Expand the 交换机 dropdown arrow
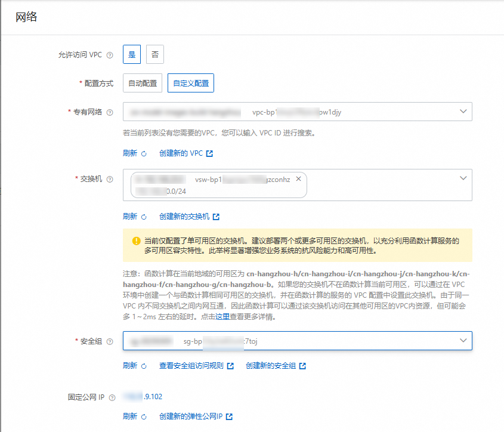Image resolution: width=504 pixels, height=432 pixels. pyautogui.click(x=463, y=178)
